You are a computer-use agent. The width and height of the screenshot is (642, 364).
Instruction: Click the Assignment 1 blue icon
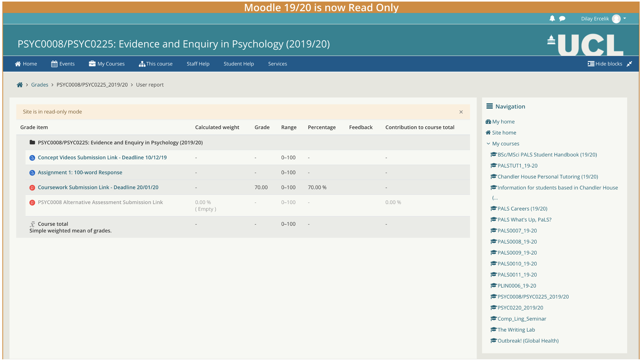[32, 173]
